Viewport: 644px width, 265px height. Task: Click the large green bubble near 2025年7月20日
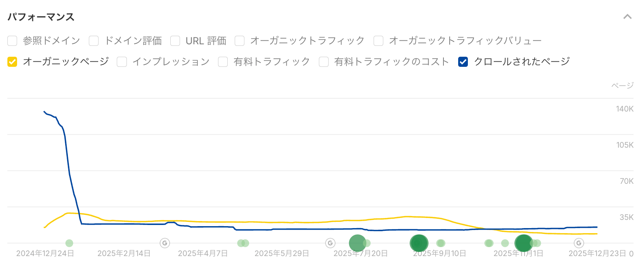coord(357,243)
